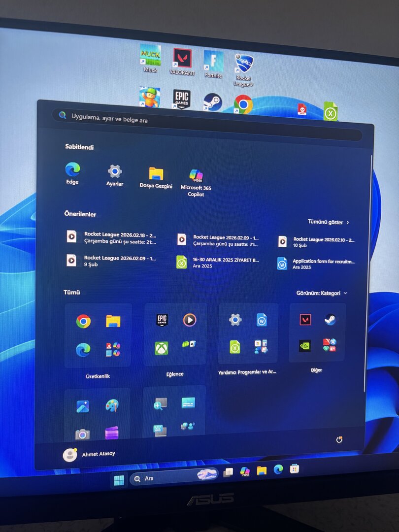Open Microsoft Store on the taskbar
Viewport: 399px width, 532px height.
[x=295, y=468]
